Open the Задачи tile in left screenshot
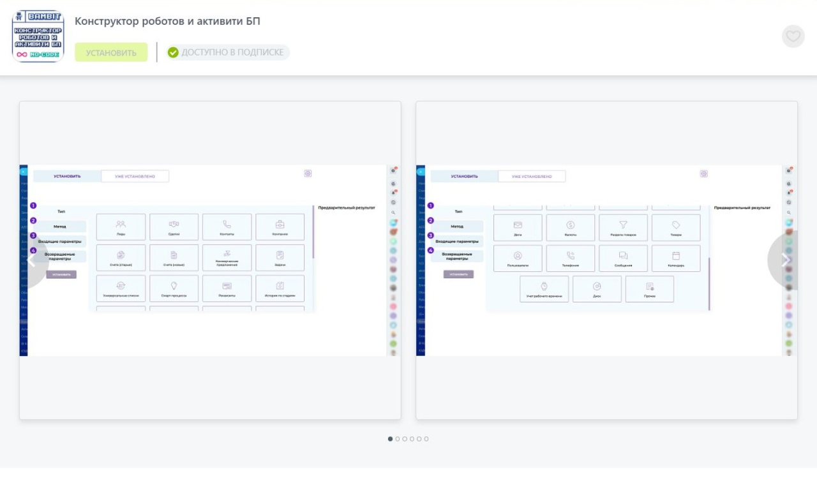Image resolution: width=817 pixels, height=504 pixels. coord(280,257)
